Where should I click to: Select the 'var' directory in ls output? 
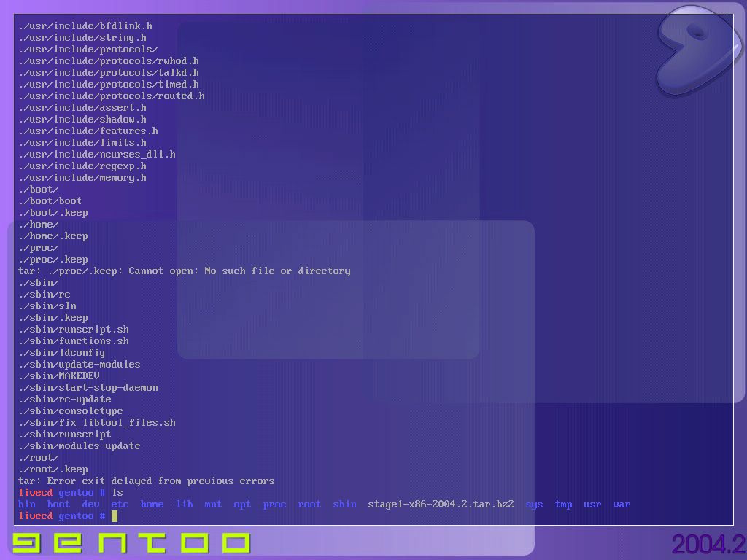click(622, 505)
